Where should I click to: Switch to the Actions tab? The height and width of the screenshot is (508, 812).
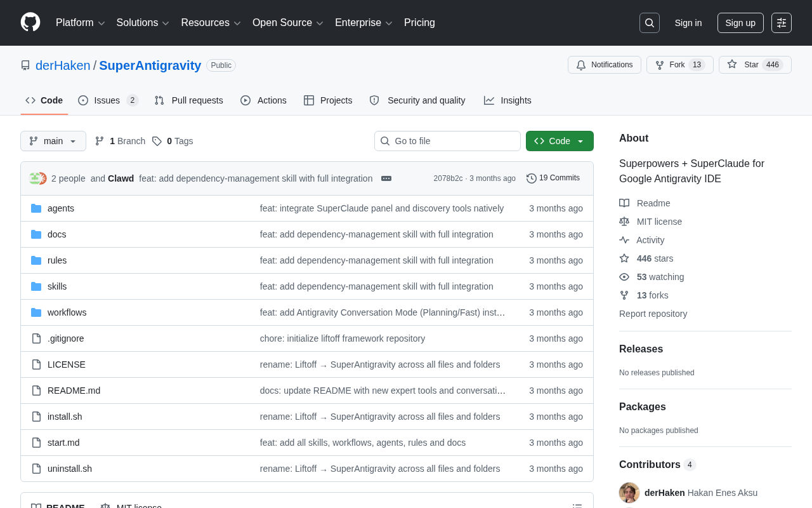263,100
